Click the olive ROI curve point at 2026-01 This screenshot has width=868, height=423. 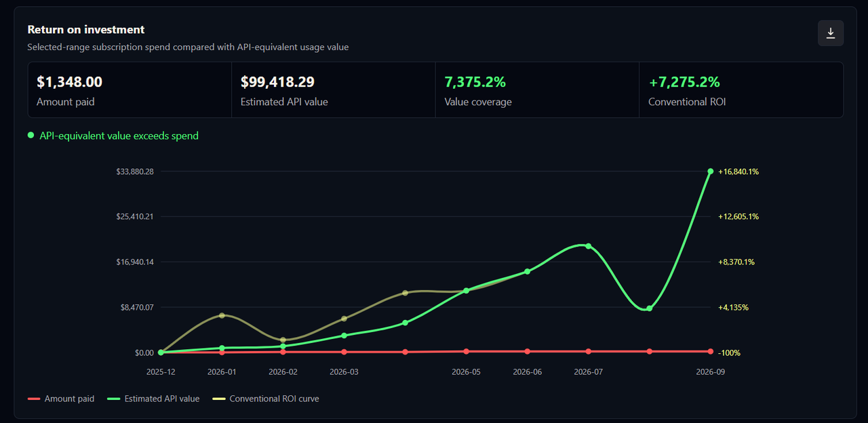222,315
